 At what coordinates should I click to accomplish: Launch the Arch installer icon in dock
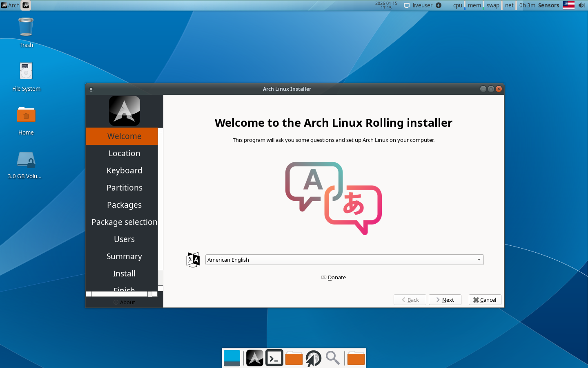(254, 358)
